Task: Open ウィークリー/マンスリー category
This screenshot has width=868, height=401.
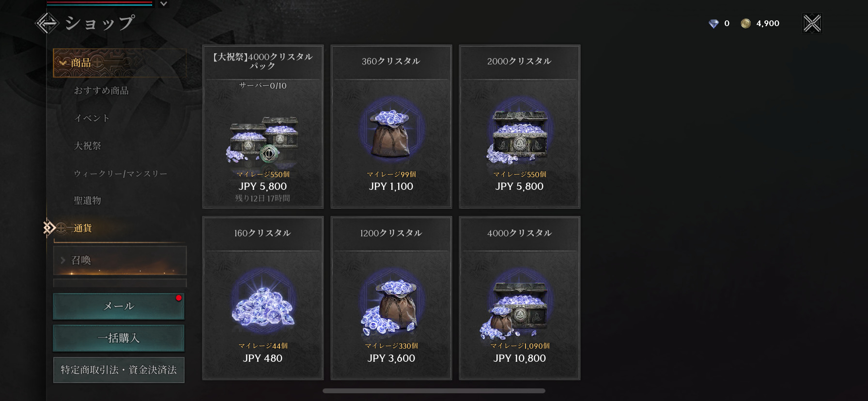Action: tap(121, 173)
